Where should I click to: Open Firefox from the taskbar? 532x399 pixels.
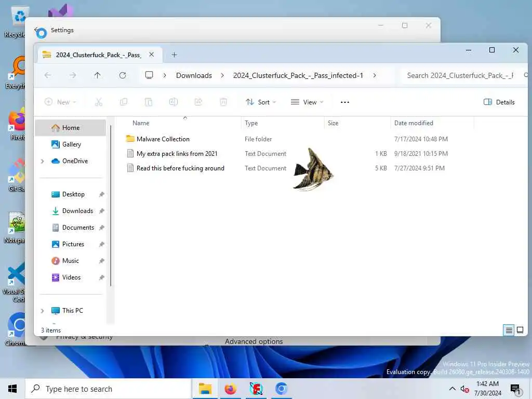230,389
